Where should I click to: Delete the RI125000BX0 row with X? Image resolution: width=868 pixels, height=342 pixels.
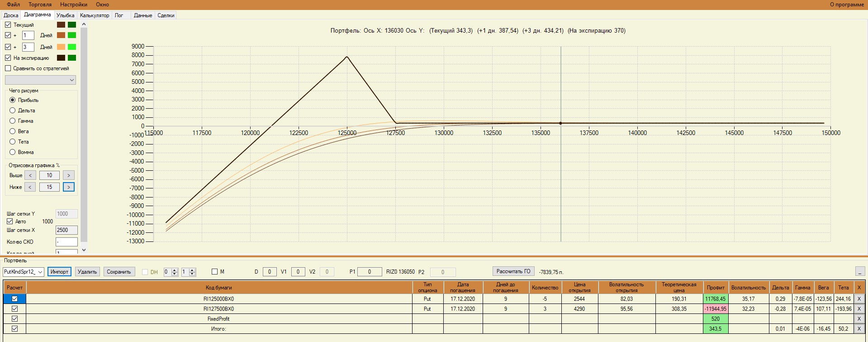(x=859, y=299)
